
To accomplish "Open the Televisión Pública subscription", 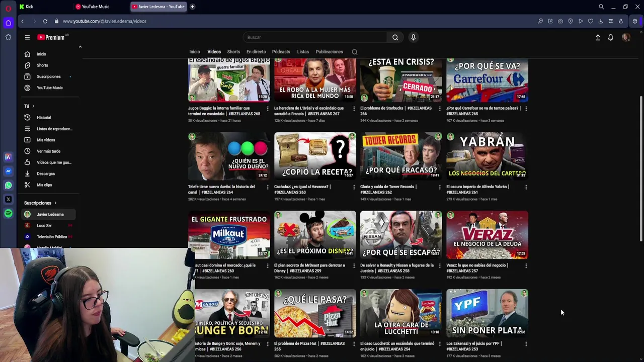I will tap(49, 237).
